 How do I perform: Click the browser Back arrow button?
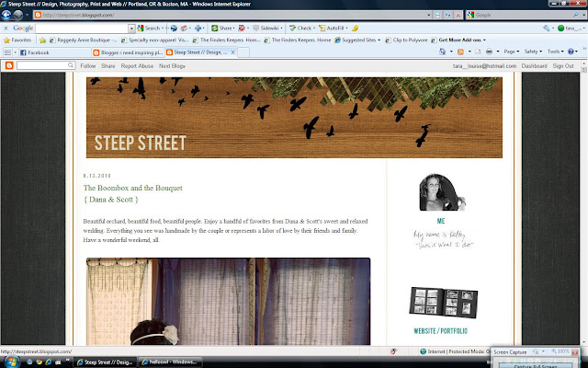coord(6,15)
